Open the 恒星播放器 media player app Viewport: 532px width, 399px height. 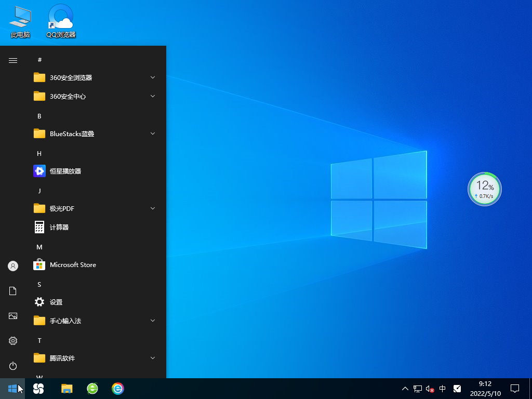(x=65, y=171)
